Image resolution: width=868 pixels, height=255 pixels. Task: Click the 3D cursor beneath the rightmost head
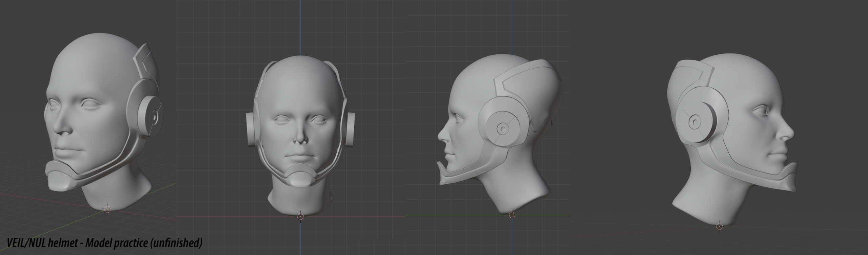(x=719, y=226)
